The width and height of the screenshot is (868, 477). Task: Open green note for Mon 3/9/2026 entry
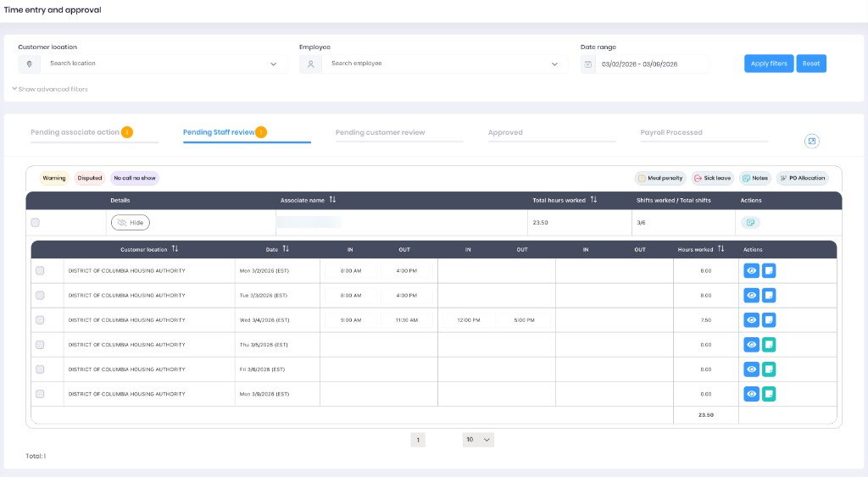coord(768,394)
